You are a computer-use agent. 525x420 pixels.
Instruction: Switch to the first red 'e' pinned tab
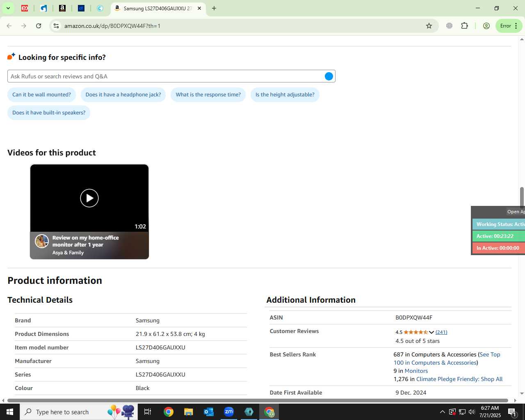(25, 8)
